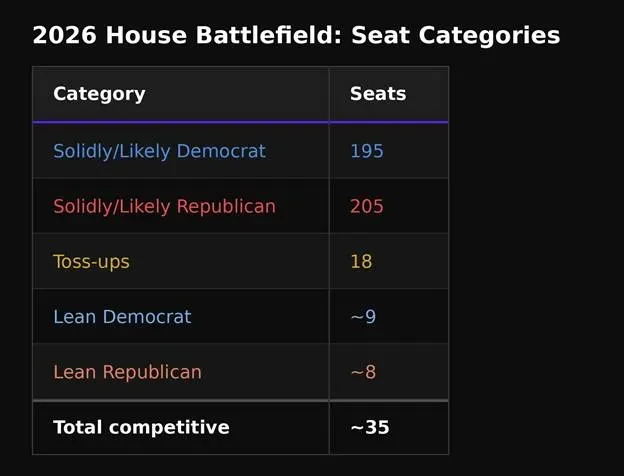Click the 195 seats value
This screenshot has width=624, height=476.
(367, 151)
